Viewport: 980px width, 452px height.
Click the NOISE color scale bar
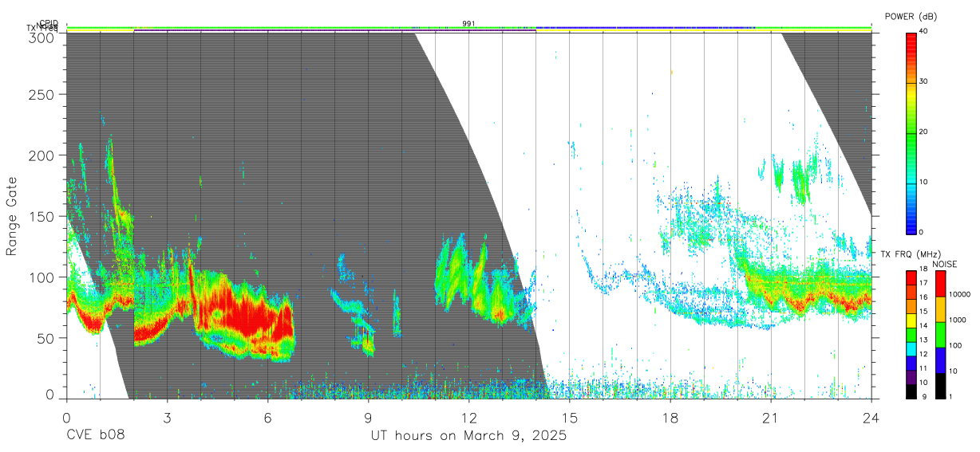point(940,334)
